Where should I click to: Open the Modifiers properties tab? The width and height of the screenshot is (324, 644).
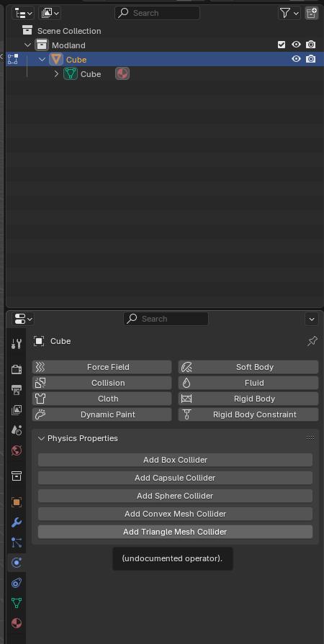17,522
